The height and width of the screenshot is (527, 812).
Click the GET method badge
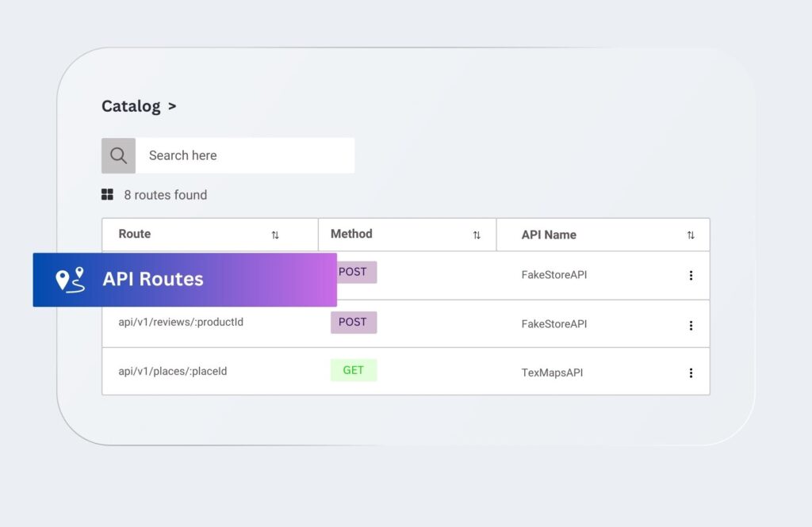pyautogui.click(x=354, y=370)
